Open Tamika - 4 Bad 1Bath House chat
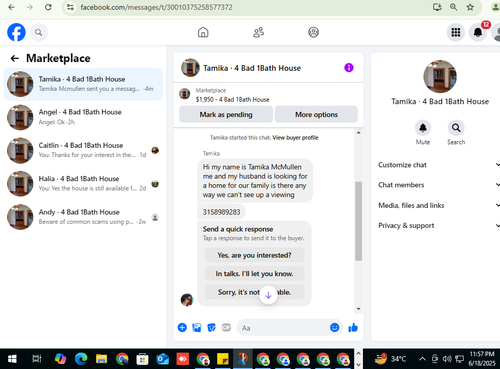 point(83,84)
